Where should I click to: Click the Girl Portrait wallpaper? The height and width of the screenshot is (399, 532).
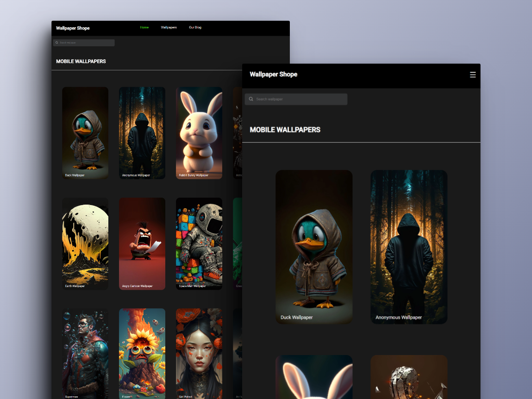pos(199,353)
